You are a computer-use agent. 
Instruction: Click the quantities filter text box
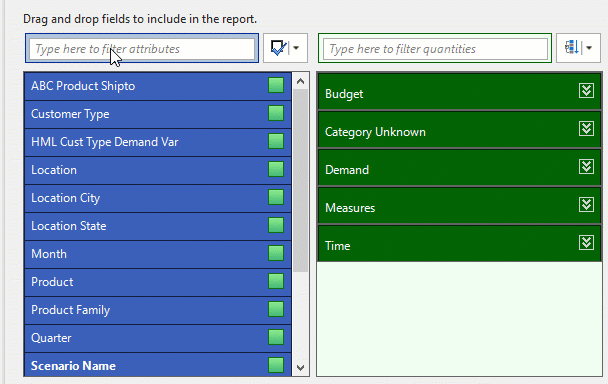(x=435, y=48)
